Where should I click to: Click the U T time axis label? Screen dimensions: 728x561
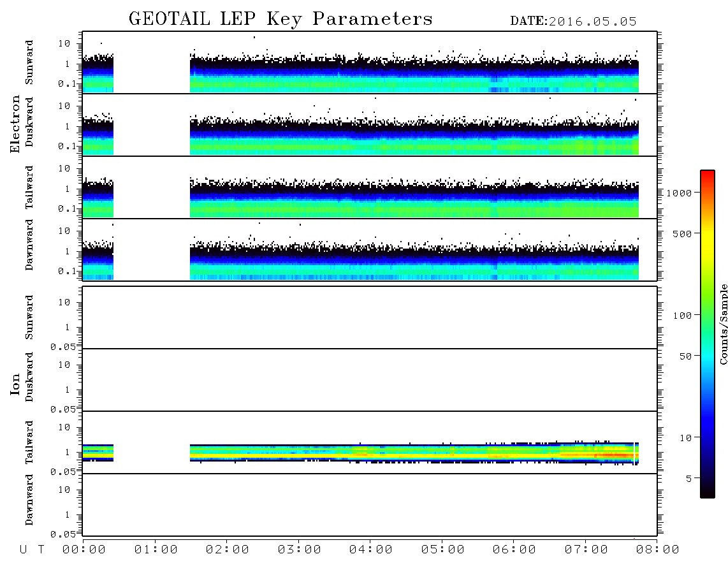point(32,550)
